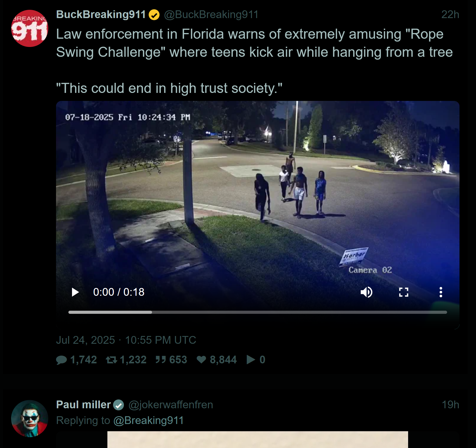The image size is (476, 448).
Task: Open video options three-dot menu
Action: point(441,292)
